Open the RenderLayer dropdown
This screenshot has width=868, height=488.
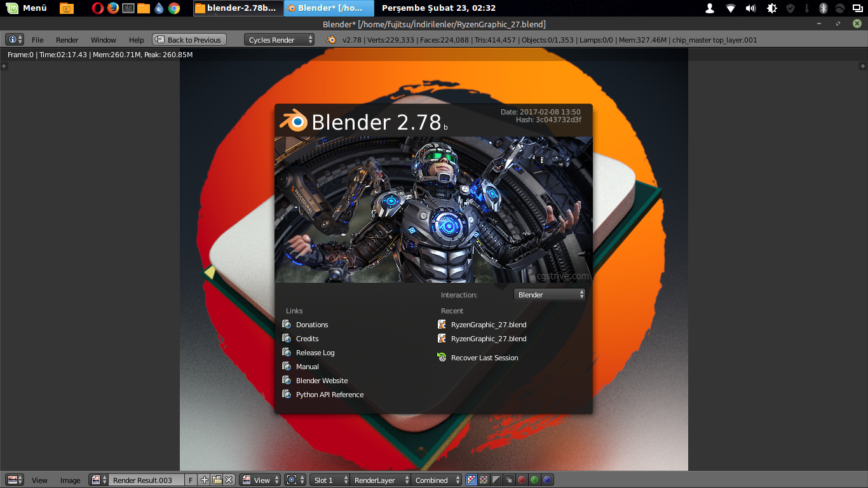[380, 480]
